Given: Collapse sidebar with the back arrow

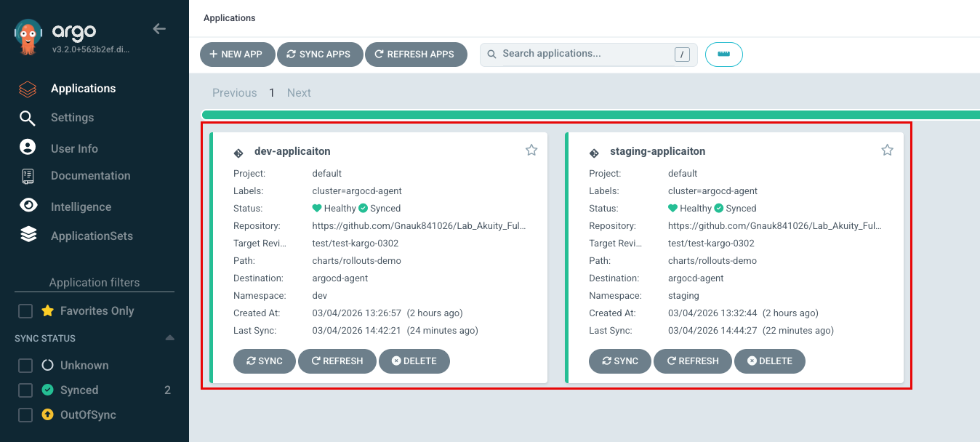Looking at the screenshot, I should [159, 29].
